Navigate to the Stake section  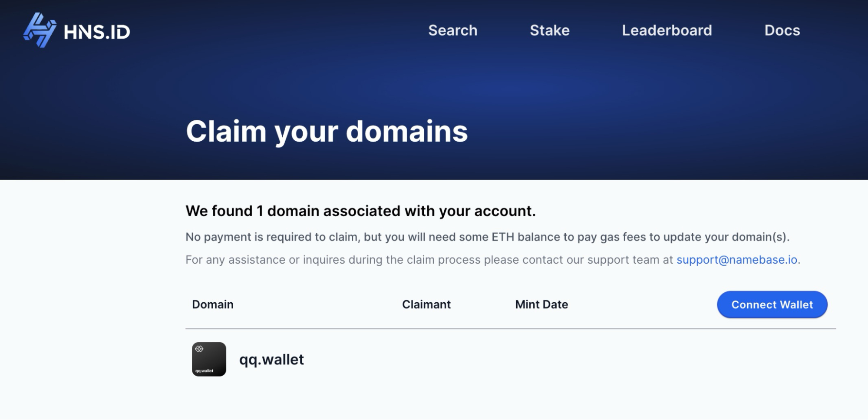(x=549, y=30)
